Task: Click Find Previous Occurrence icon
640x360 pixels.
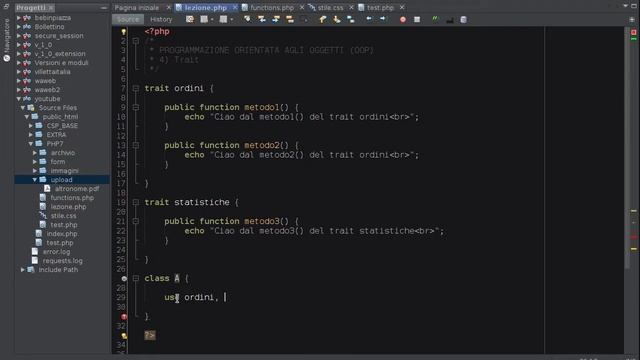Action: coord(262,19)
